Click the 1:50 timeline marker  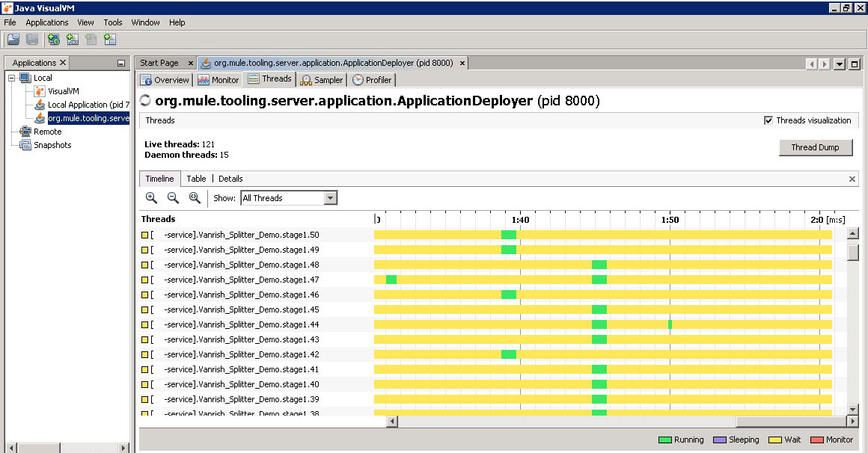coord(670,220)
